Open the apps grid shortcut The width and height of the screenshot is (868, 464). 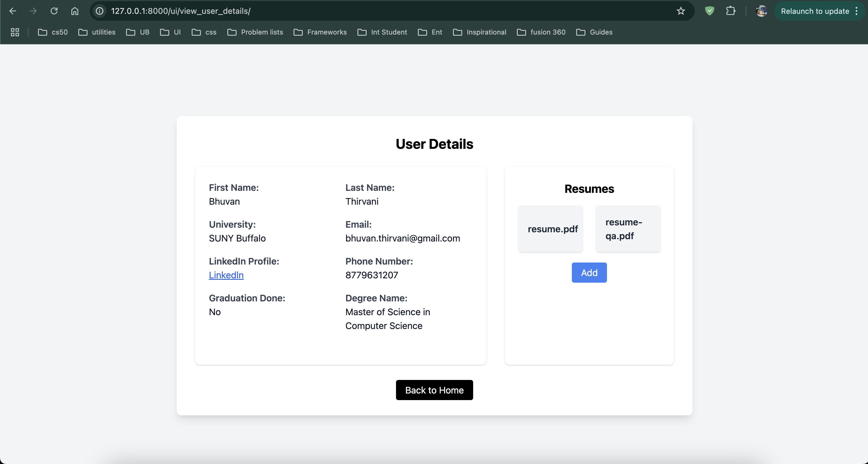(15, 32)
